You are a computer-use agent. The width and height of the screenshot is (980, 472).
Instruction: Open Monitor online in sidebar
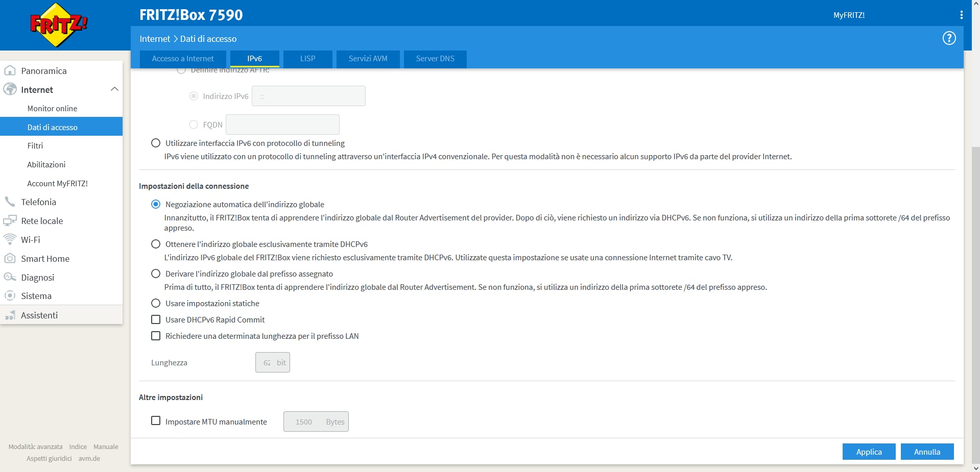(61, 108)
